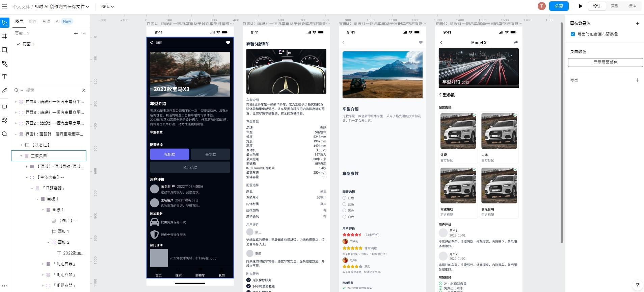Collapse the 生成页面 layer
The image size is (644, 292).
[21, 155]
